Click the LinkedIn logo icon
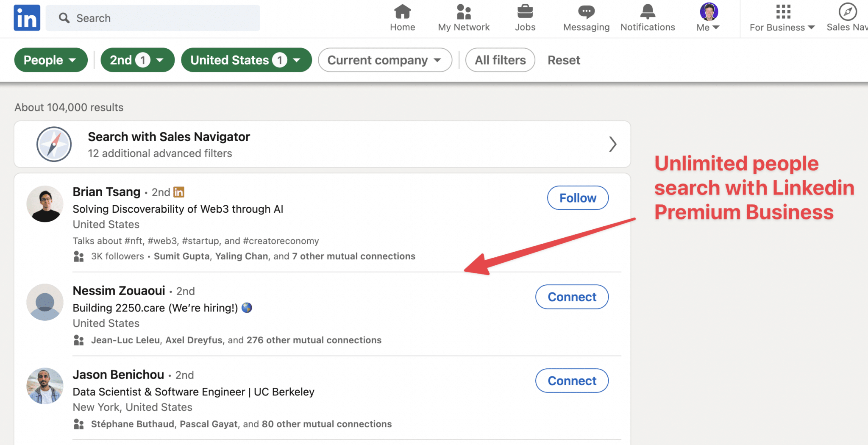The image size is (868, 445). 27,18
